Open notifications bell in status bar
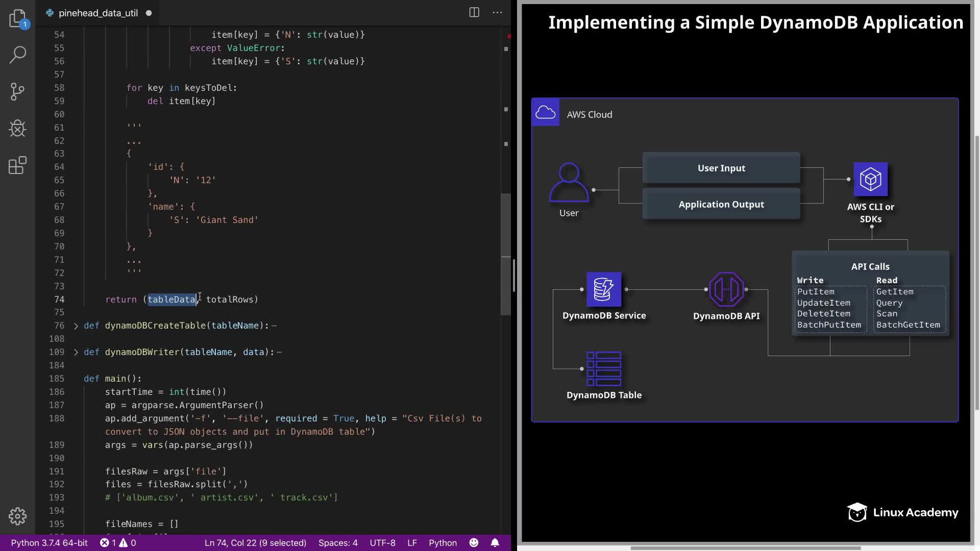980x551 pixels. click(495, 543)
